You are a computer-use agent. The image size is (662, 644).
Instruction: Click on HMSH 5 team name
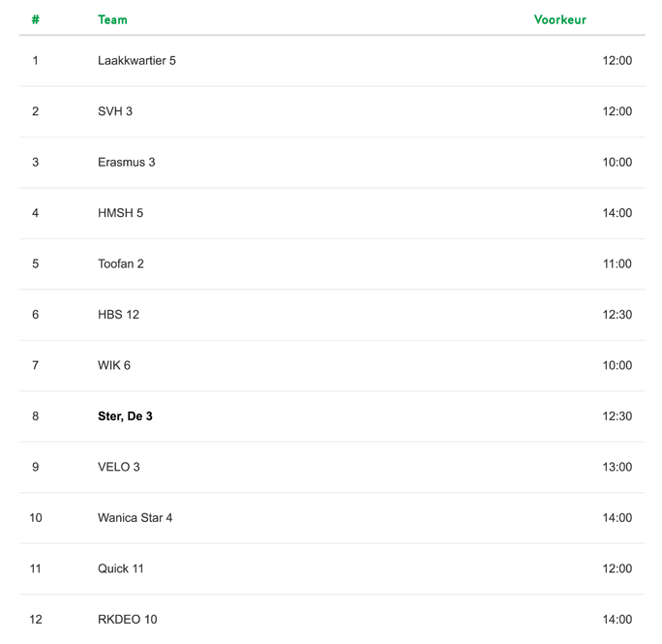(x=120, y=213)
